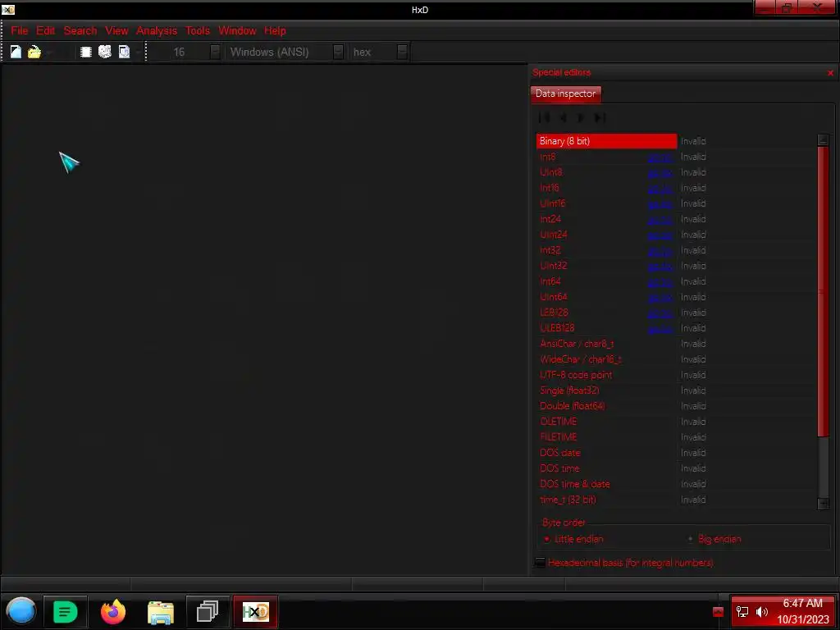Click the Open disk toolbar icon
Image resolution: width=840 pixels, height=630 pixels.
pos(105,52)
